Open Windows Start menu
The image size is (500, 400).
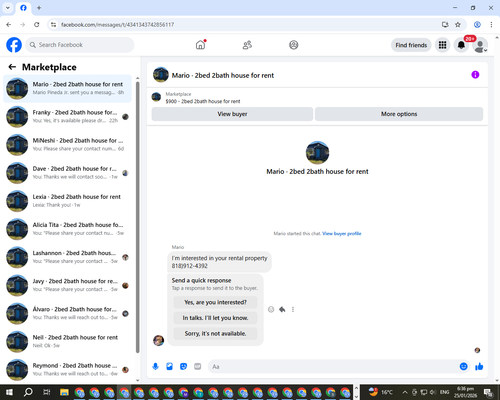(9, 392)
